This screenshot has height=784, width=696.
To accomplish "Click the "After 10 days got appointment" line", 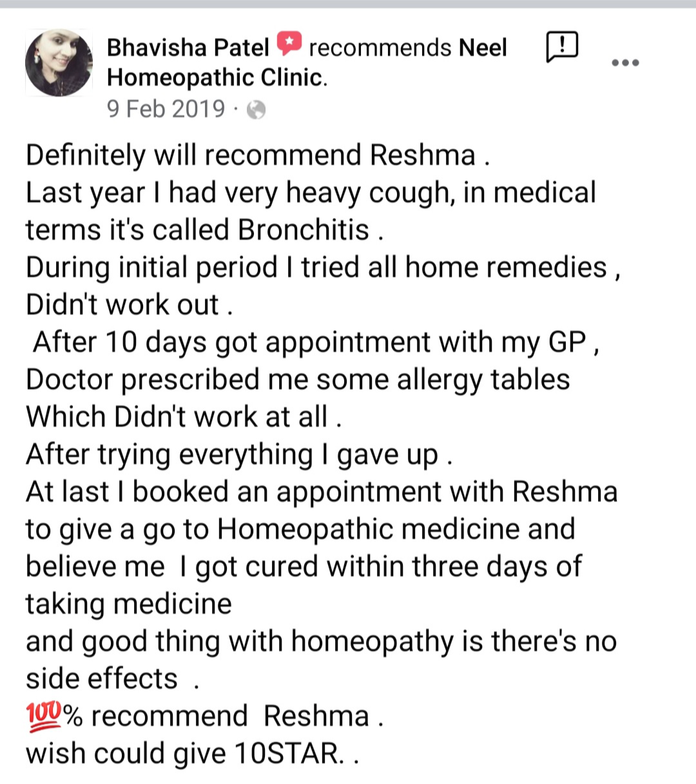I will click(316, 342).
